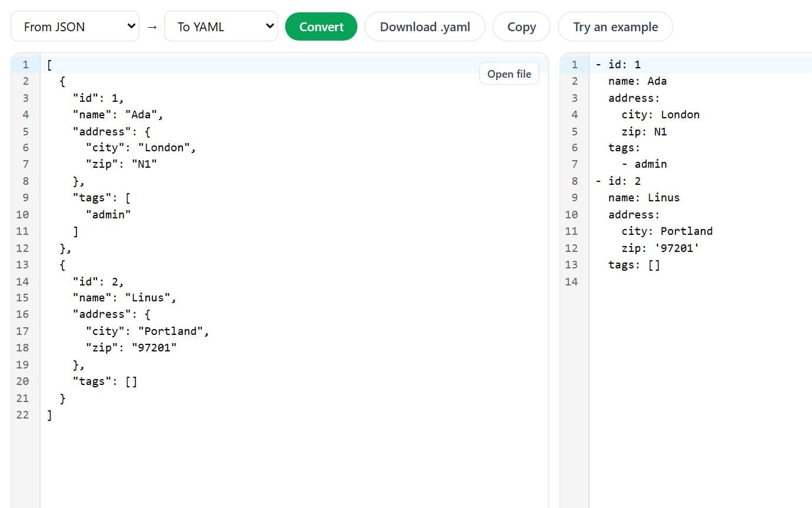The image size is (812, 508).
Task: Click line number 16 in the JSON gutter
Action: [x=22, y=314]
